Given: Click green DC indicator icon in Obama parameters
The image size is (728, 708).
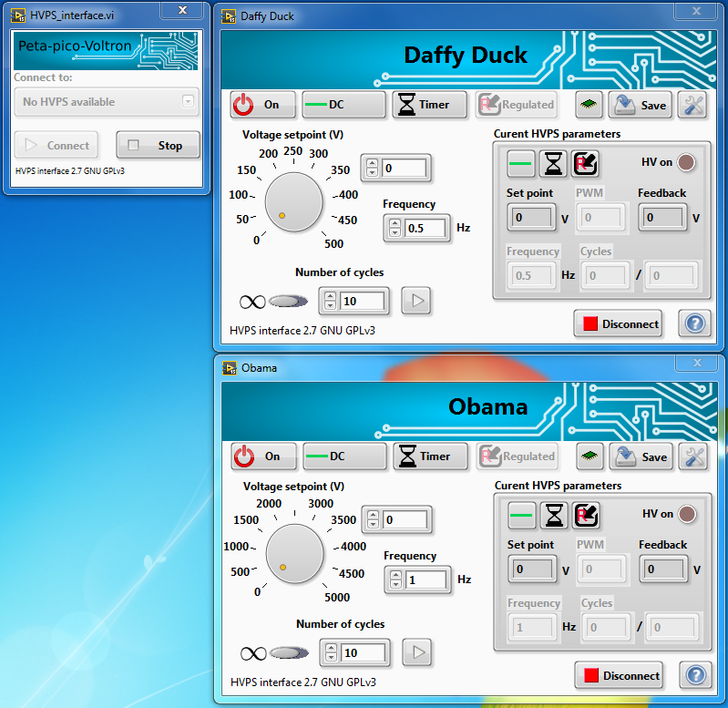Looking at the screenshot, I should (x=521, y=516).
